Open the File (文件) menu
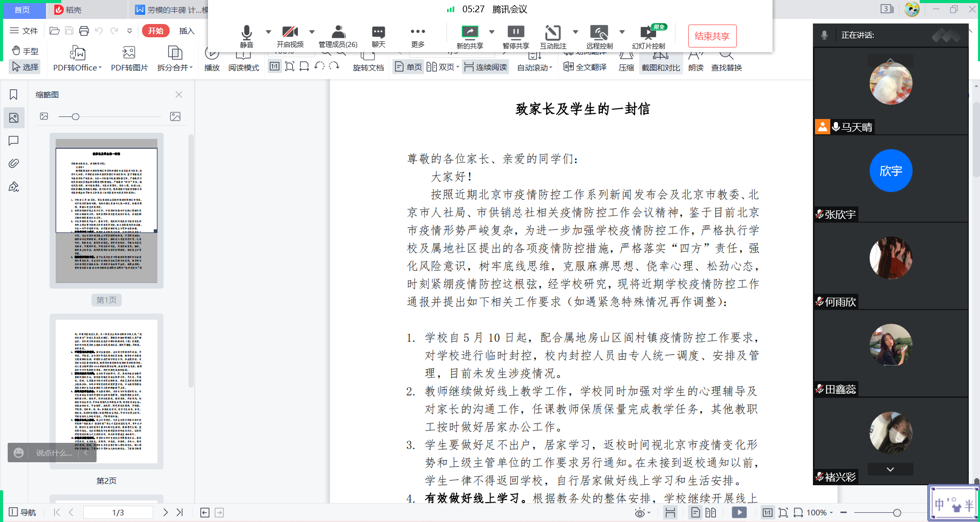Image resolution: width=980 pixels, height=522 pixels. pyautogui.click(x=24, y=31)
